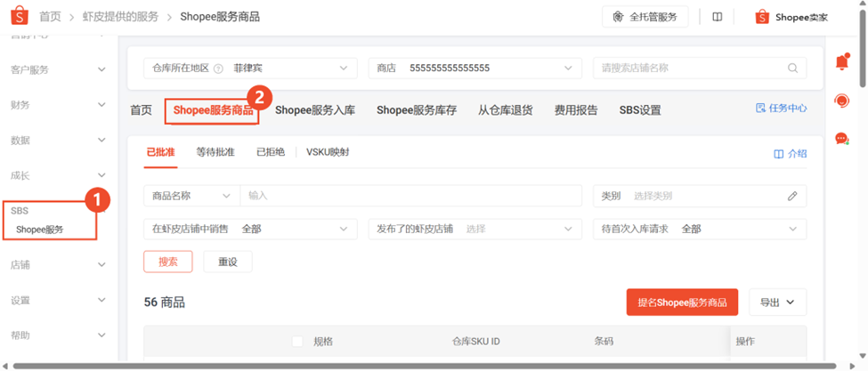Go to 虾皮提供的服务 in the breadcrumb
This screenshot has width=868, height=371.
click(121, 17)
